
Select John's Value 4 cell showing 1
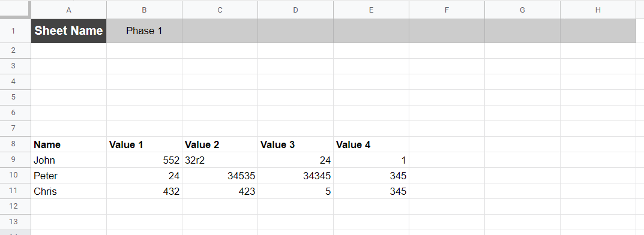tap(371, 160)
